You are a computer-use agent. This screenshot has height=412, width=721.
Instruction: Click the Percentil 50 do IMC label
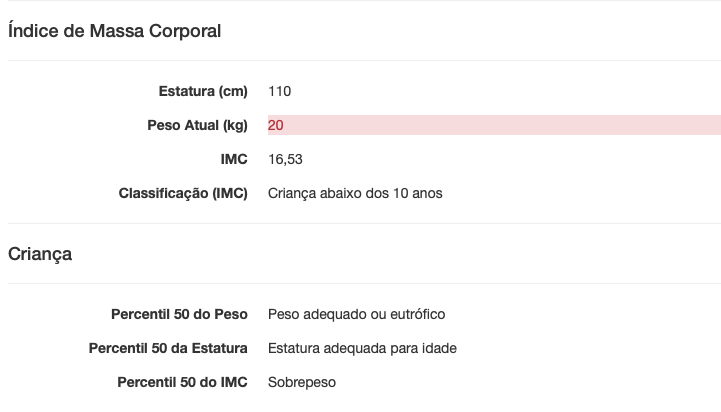(x=182, y=382)
